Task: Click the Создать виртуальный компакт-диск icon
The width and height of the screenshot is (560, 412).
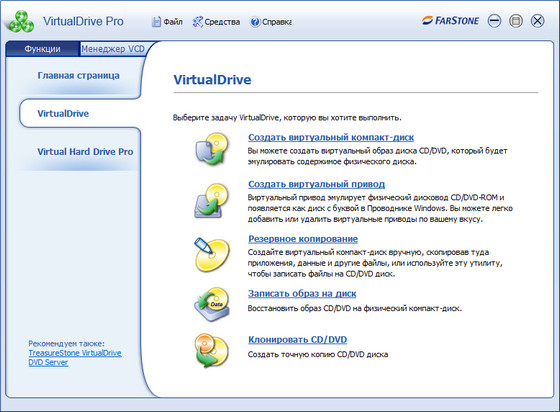Action: [x=212, y=149]
